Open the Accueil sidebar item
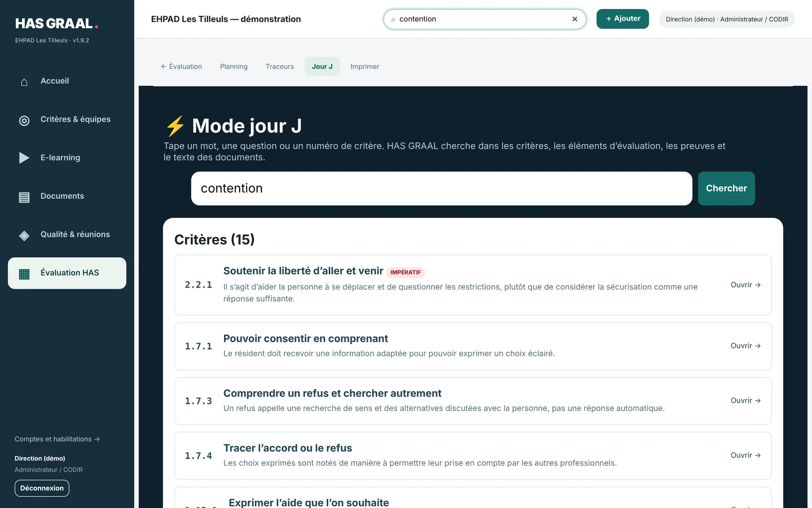Image resolution: width=812 pixels, height=508 pixels. [67, 81]
